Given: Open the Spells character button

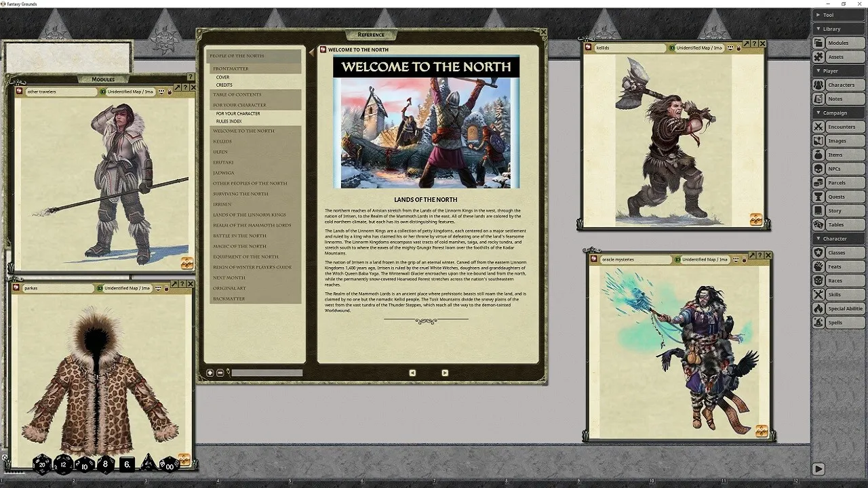Looking at the screenshot, I should tap(839, 323).
